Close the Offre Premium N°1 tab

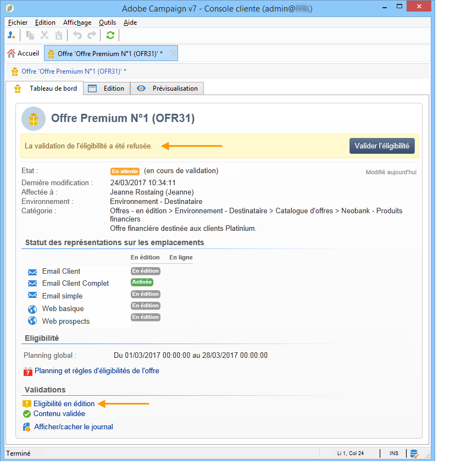click(173, 53)
